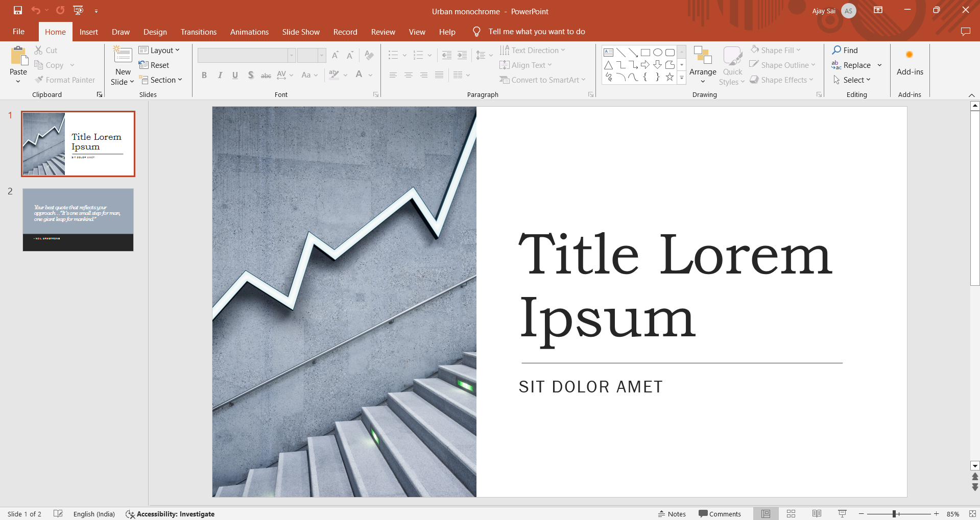Expand the Replace dropdown arrow

(879, 65)
